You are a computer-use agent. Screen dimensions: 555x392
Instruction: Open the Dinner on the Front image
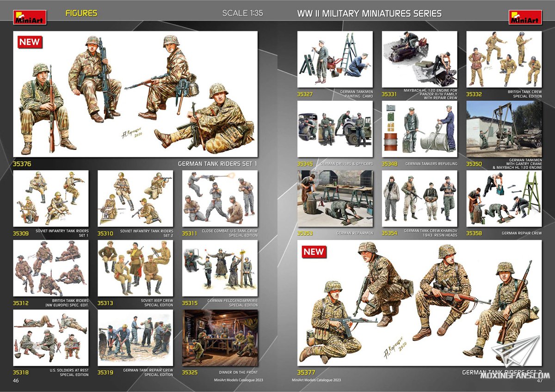point(220,338)
